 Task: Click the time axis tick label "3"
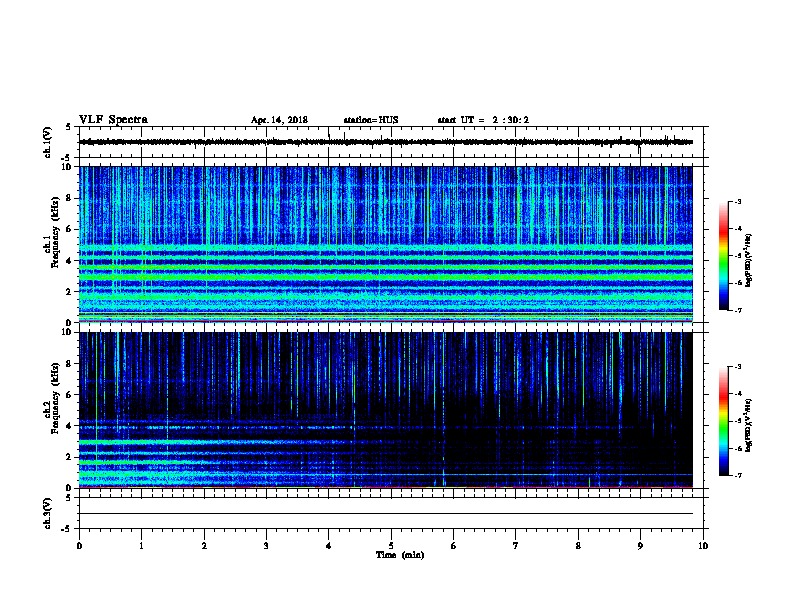pos(266,546)
